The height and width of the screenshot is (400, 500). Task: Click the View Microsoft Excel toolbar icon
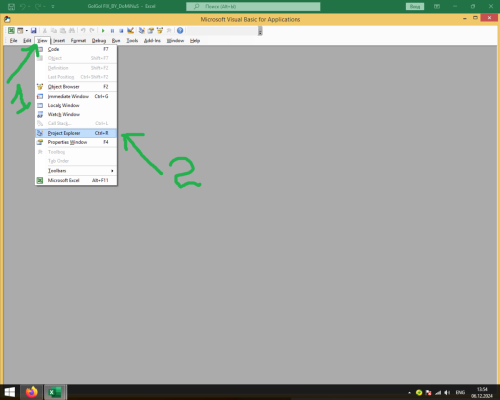pyautogui.click(x=11, y=31)
